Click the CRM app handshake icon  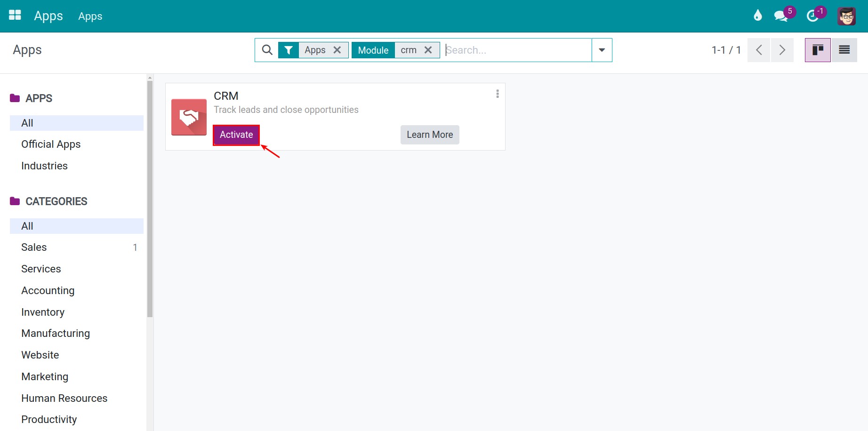(189, 117)
